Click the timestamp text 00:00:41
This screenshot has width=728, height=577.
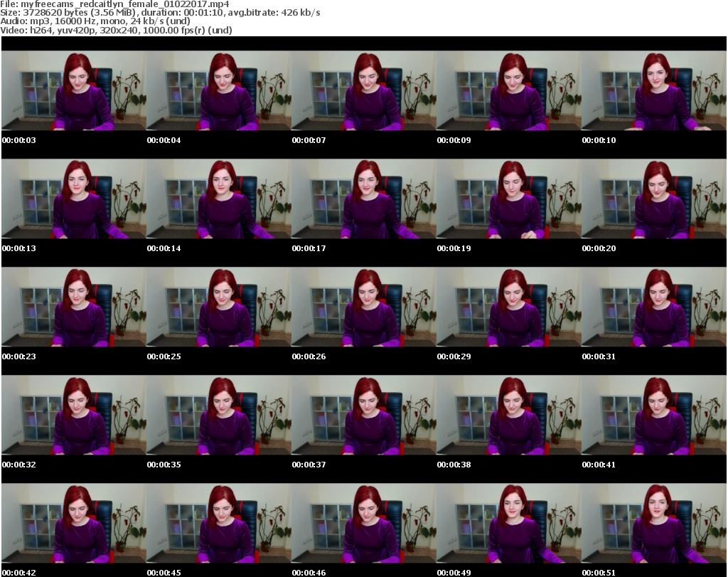[599, 465]
